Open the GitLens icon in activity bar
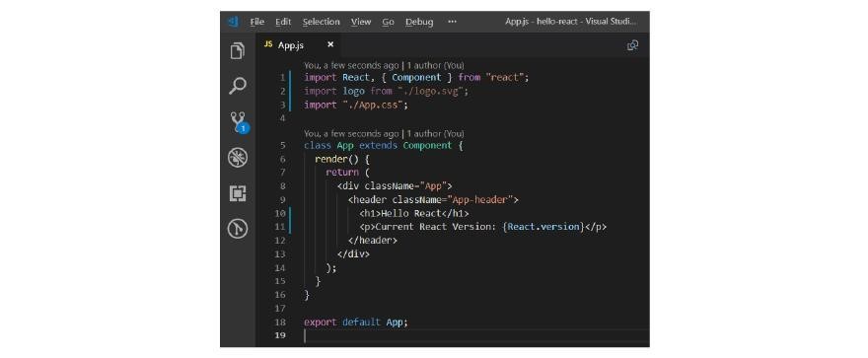 point(238,229)
